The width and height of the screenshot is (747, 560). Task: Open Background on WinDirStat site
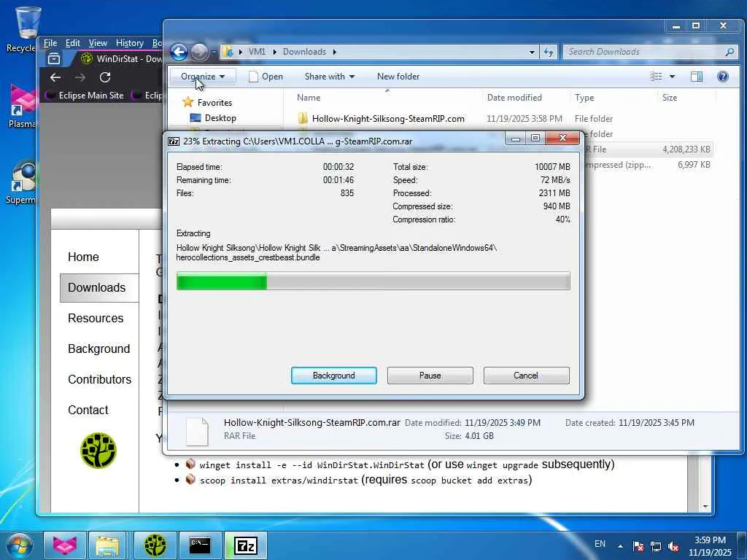[x=98, y=349]
